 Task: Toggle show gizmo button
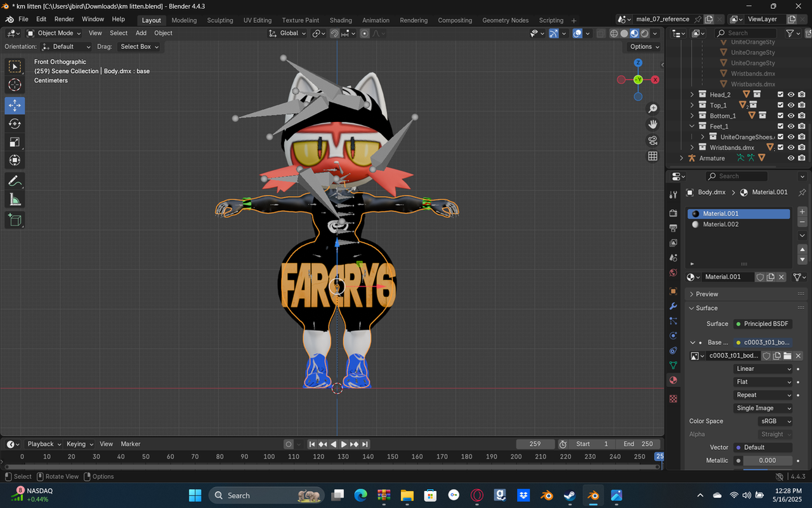tap(554, 33)
